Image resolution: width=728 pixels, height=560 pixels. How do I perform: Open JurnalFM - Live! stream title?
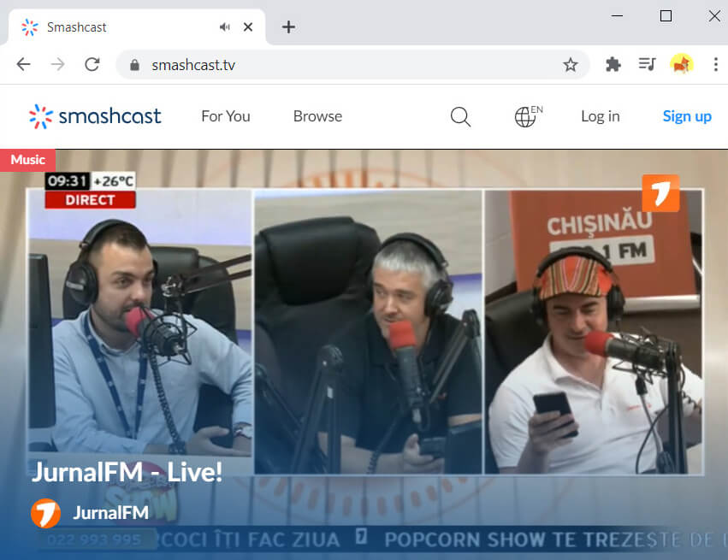click(x=127, y=472)
